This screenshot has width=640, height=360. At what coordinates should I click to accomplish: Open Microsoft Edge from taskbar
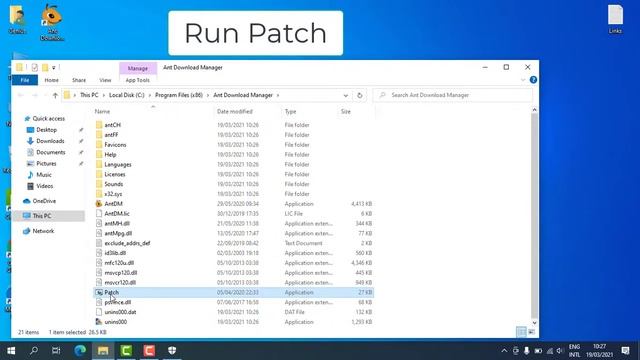tap(80, 351)
